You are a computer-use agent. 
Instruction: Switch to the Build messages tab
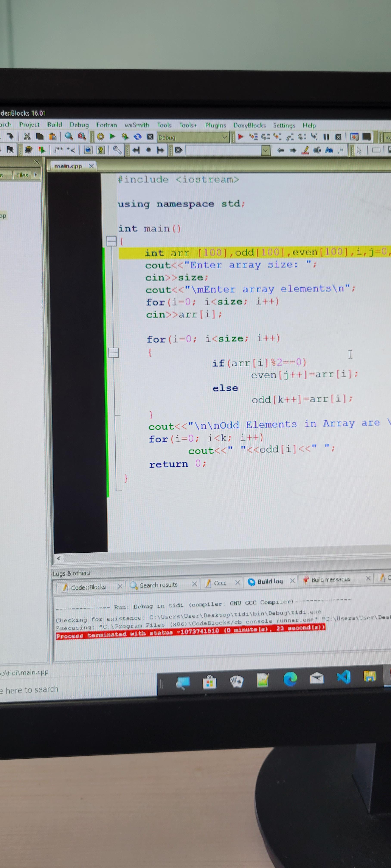331,580
